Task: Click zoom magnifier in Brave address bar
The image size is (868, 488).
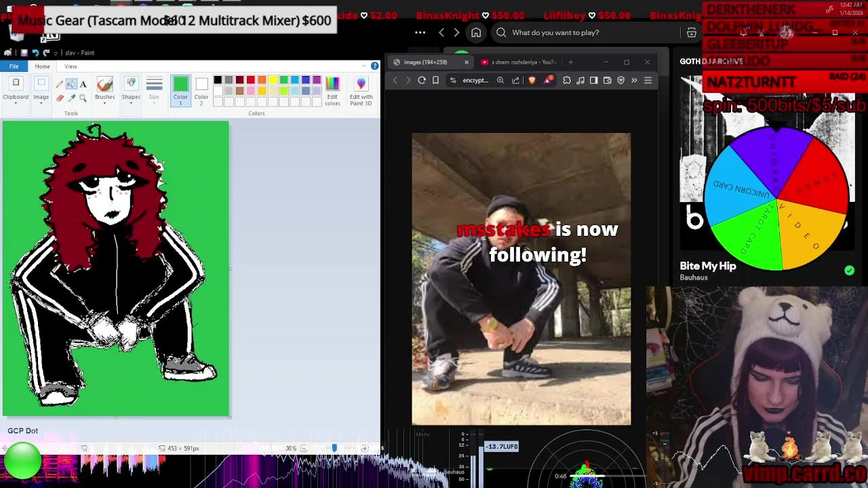Action: tap(500, 81)
